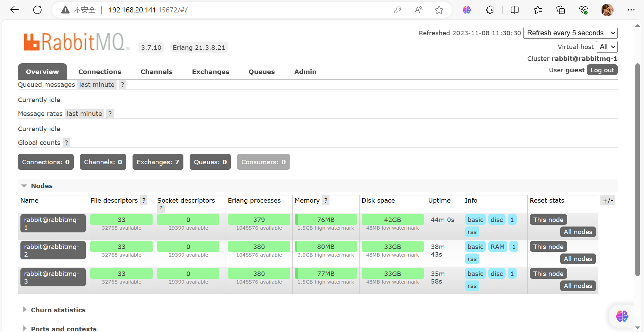This screenshot has height=332, width=644.
Task: Reset stats This node for rabbitmq-3
Action: click(x=548, y=274)
